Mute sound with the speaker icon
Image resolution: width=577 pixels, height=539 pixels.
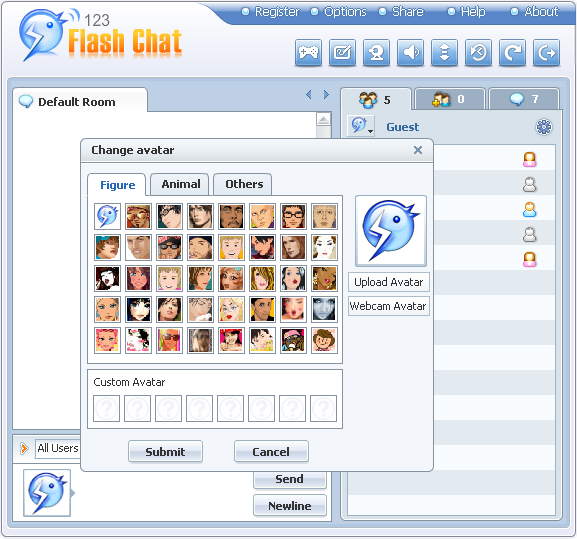click(410, 53)
